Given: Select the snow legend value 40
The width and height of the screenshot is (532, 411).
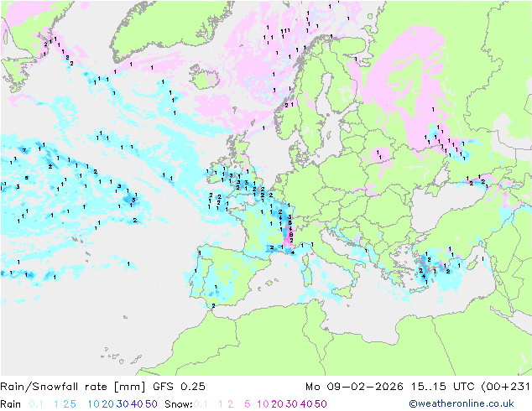Looking at the screenshot, I should tap(306, 404).
